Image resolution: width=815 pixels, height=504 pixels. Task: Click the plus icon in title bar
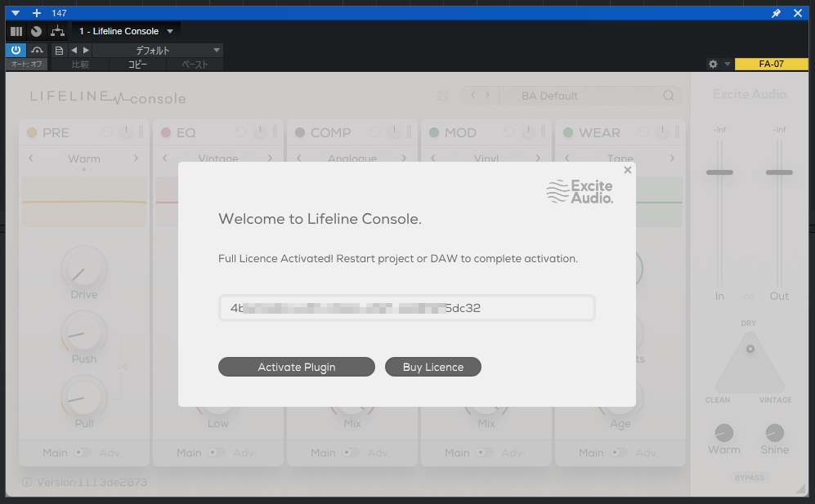(x=37, y=13)
